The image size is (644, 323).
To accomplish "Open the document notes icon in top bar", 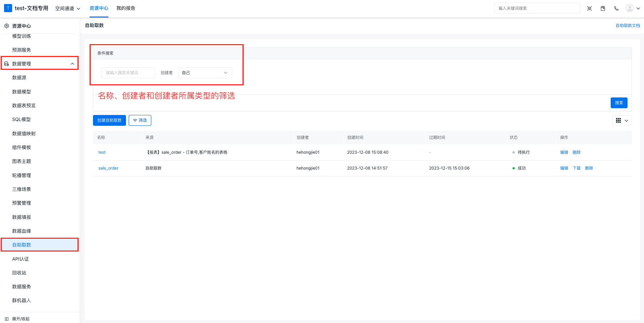I will click(603, 8).
